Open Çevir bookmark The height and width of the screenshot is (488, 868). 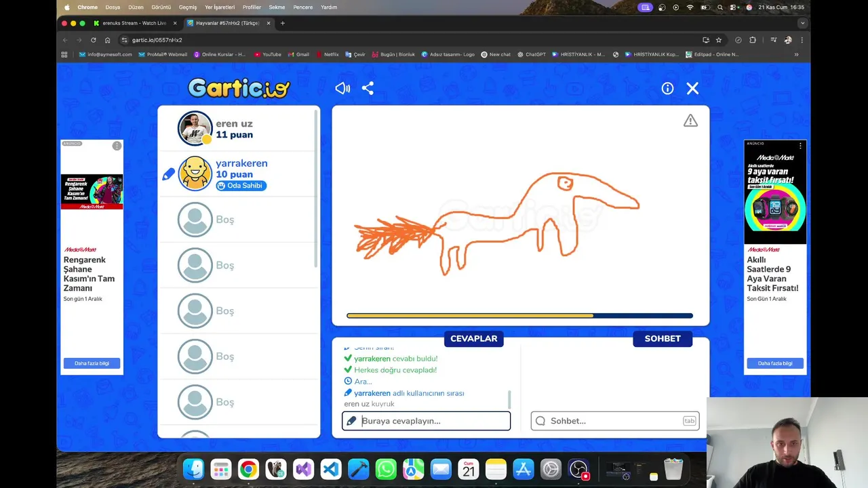[x=355, y=54]
